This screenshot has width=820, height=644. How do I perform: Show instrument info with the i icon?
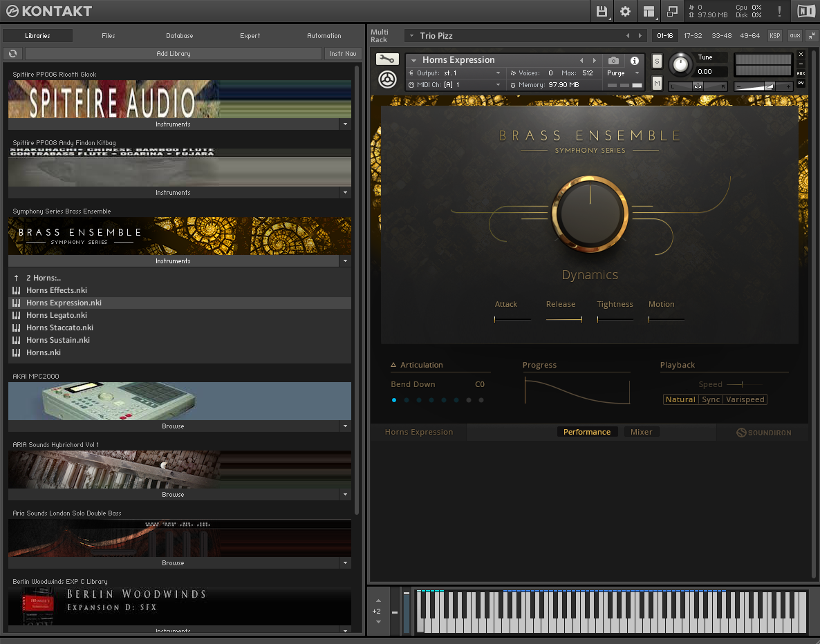click(634, 60)
